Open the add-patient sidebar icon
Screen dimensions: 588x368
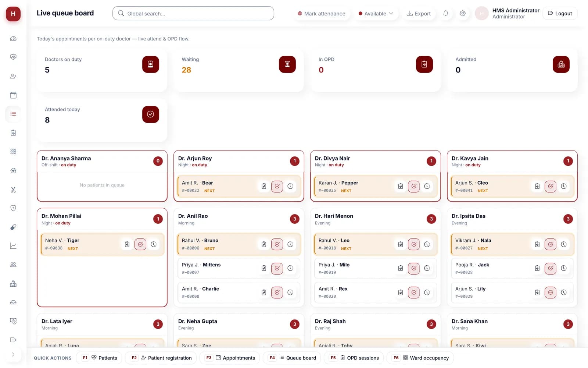pyautogui.click(x=13, y=76)
